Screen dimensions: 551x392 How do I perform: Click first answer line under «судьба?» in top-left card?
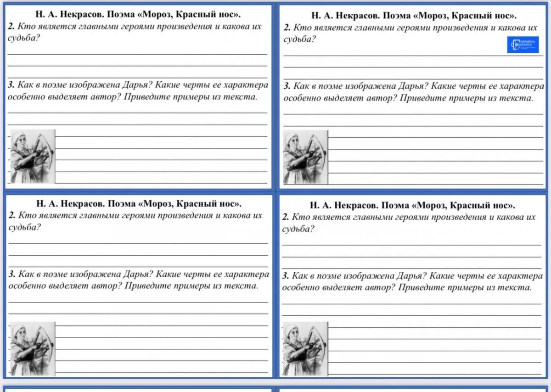pos(138,54)
